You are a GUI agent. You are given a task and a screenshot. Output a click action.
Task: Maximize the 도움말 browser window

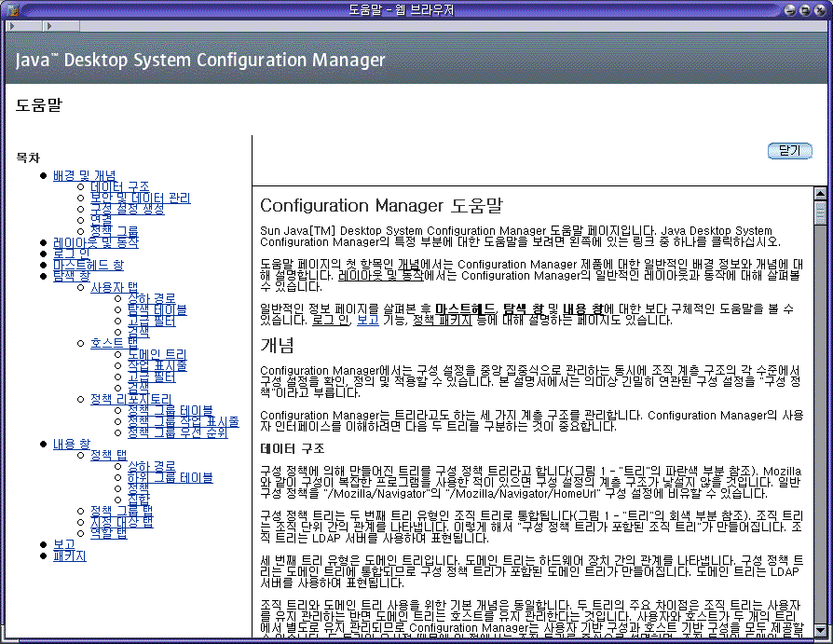805,9
